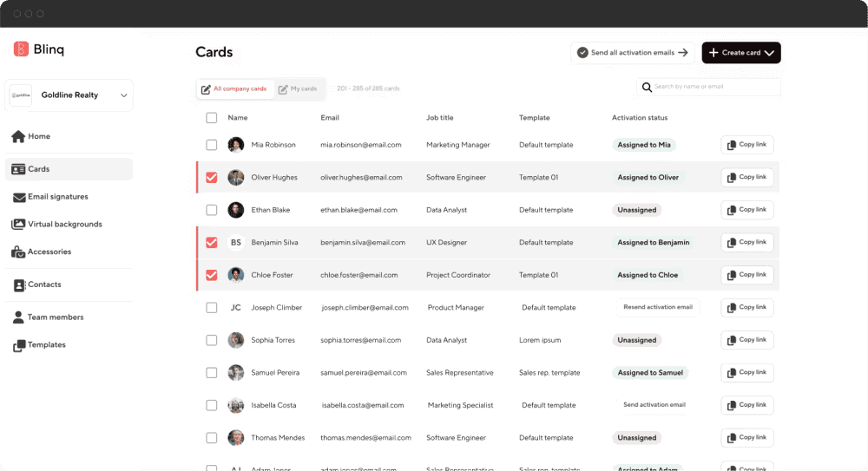Copy link for Samuel Pereira
Viewport: 868px width, 471px height.
tap(746, 373)
